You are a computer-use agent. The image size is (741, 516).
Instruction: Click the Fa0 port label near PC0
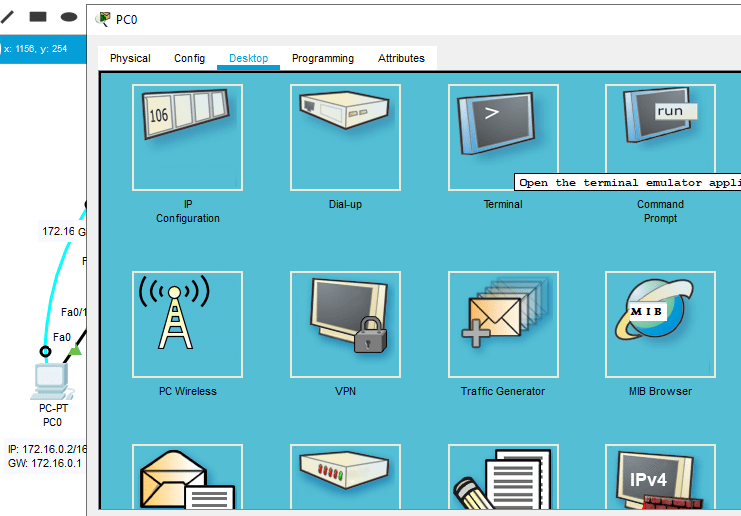click(x=62, y=337)
